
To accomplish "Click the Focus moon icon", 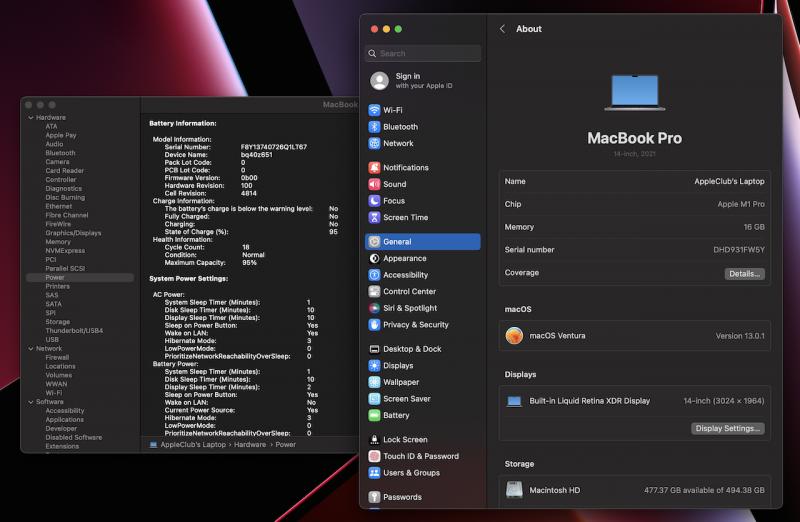I will pos(374,201).
